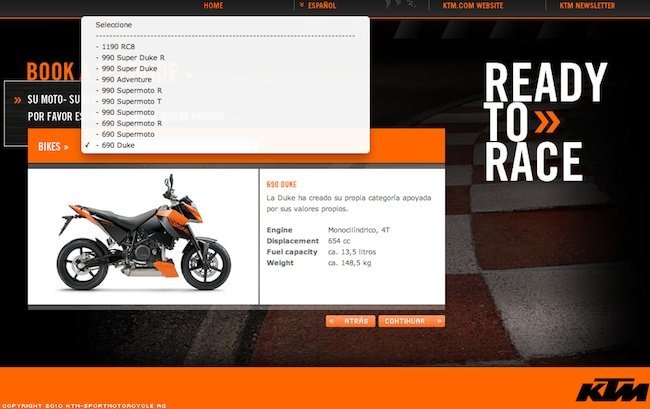Click the copyright notice text
Image resolution: width=650 pixels, height=409 pixels.
[84, 406]
